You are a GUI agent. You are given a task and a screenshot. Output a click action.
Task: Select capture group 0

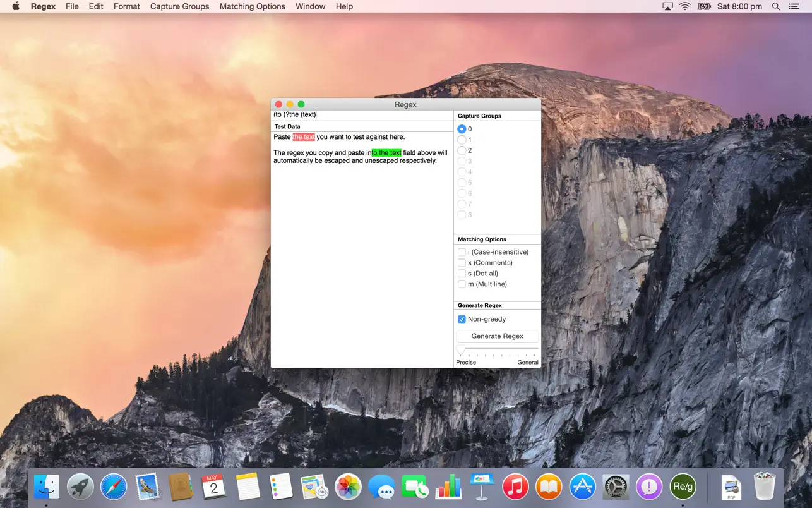[462, 129]
